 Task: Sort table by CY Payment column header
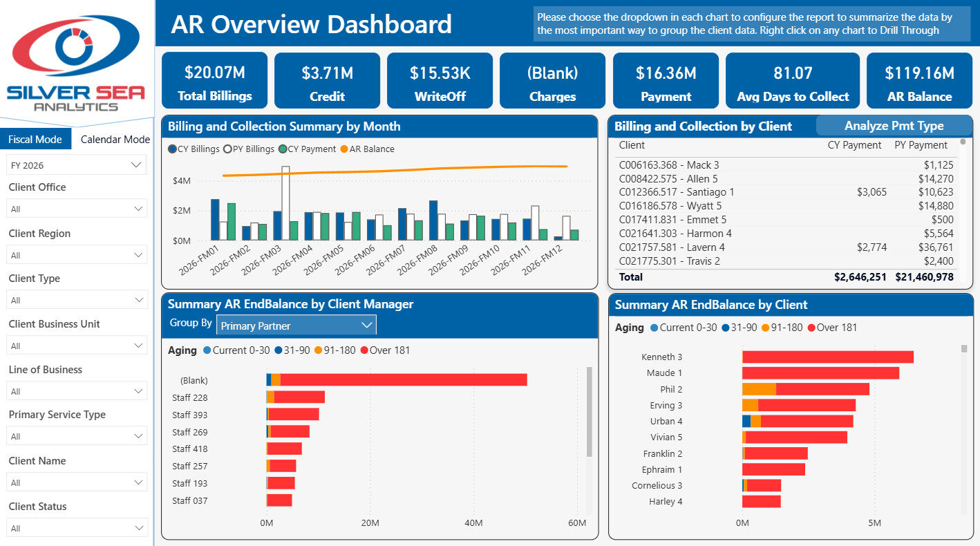coord(854,145)
